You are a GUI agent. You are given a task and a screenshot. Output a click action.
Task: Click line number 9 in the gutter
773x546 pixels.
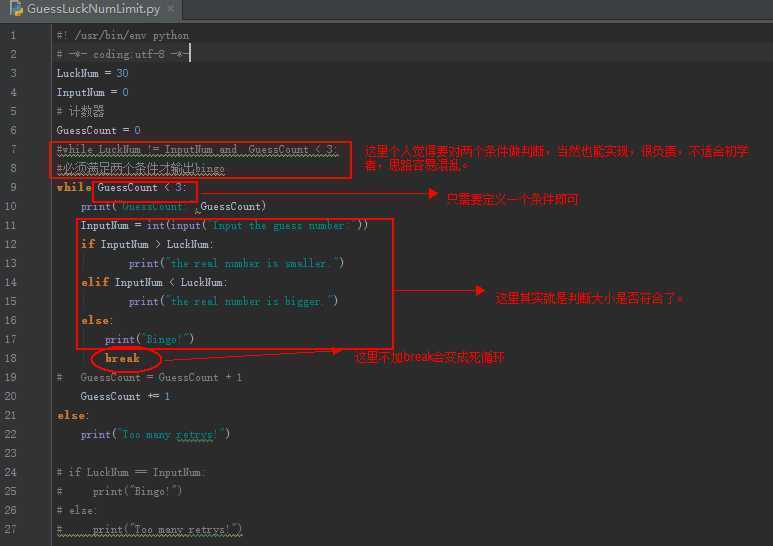click(x=13, y=187)
